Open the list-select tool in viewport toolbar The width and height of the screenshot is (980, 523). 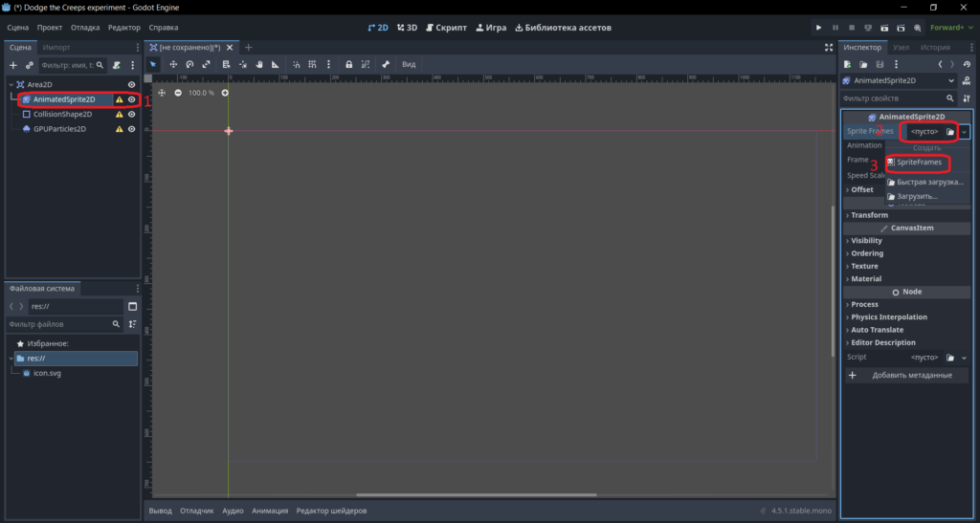[226, 64]
